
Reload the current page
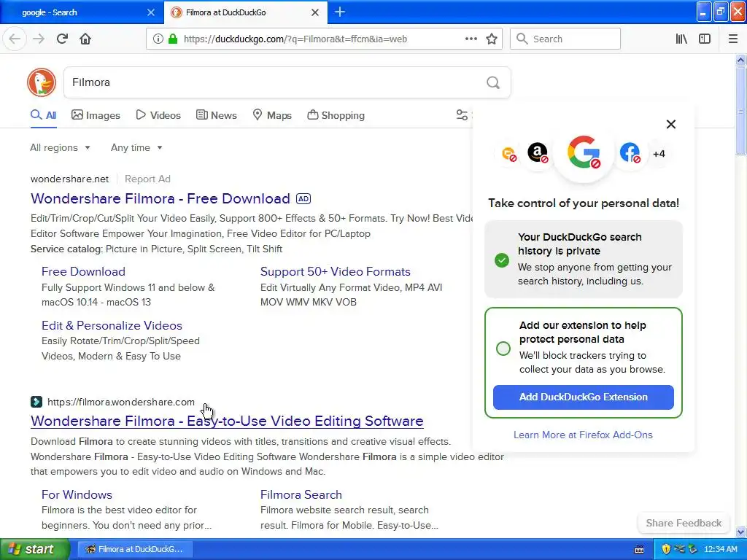(62, 39)
